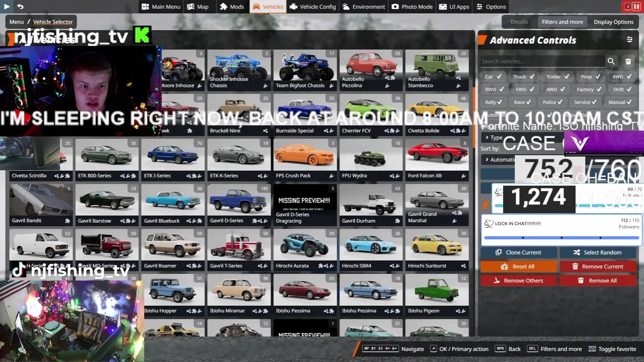Open Photo Mode from top bar
The height and width of the screenshot is (362, 644).
pos(412,7)
